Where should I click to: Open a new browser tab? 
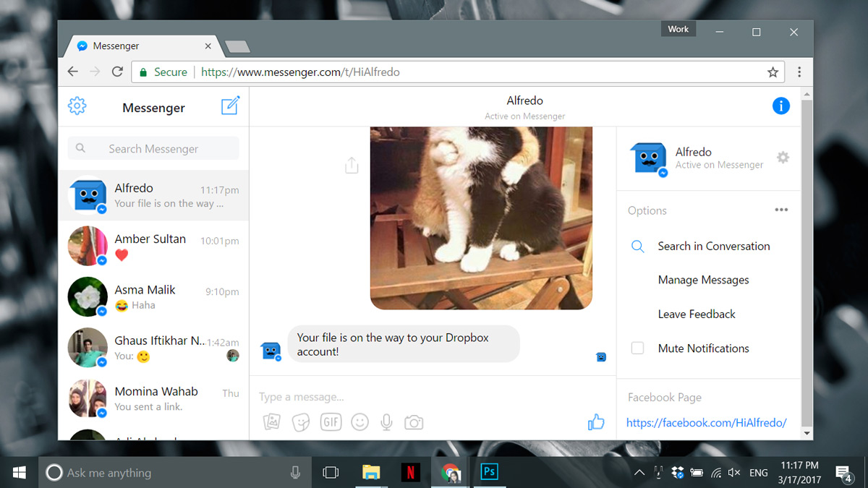[237, 46]
